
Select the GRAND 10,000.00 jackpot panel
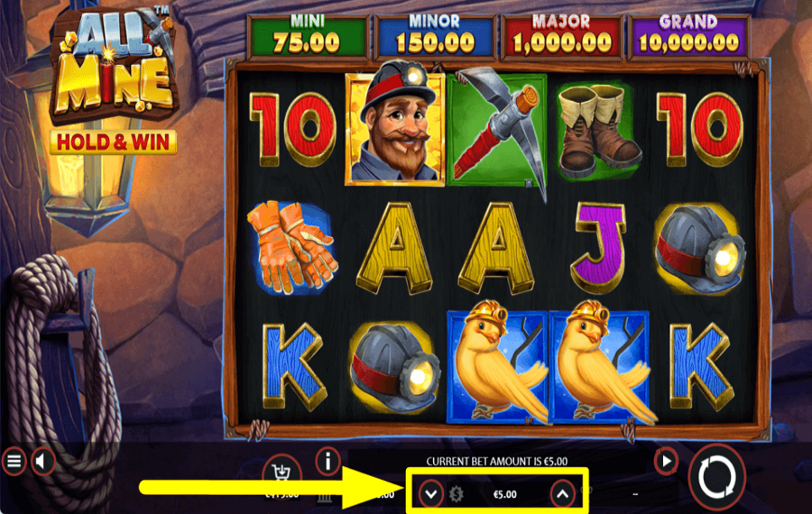688,36
